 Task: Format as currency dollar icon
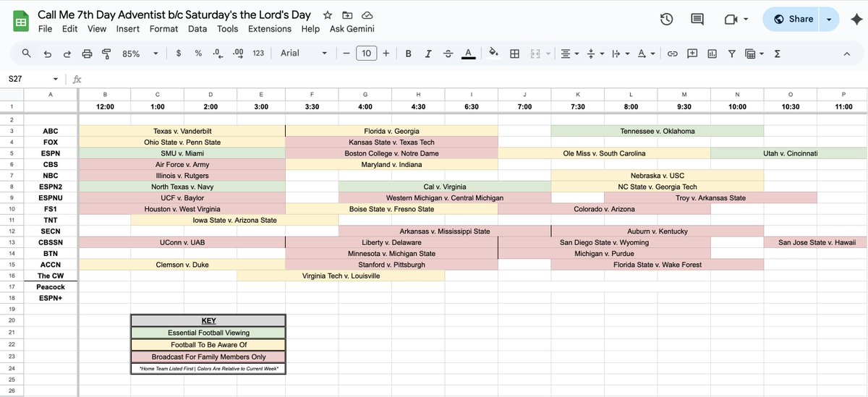coord(179,54)
